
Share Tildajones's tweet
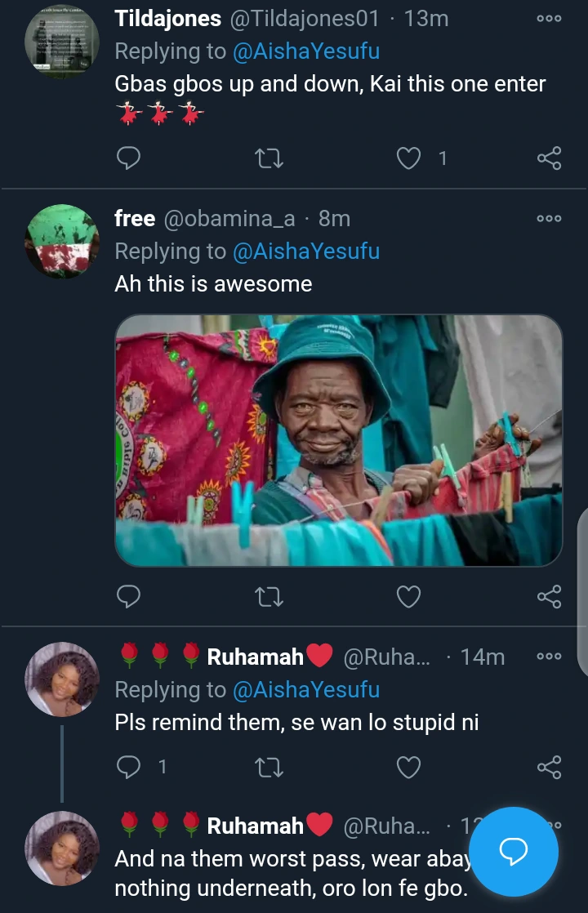coord(549,158)
